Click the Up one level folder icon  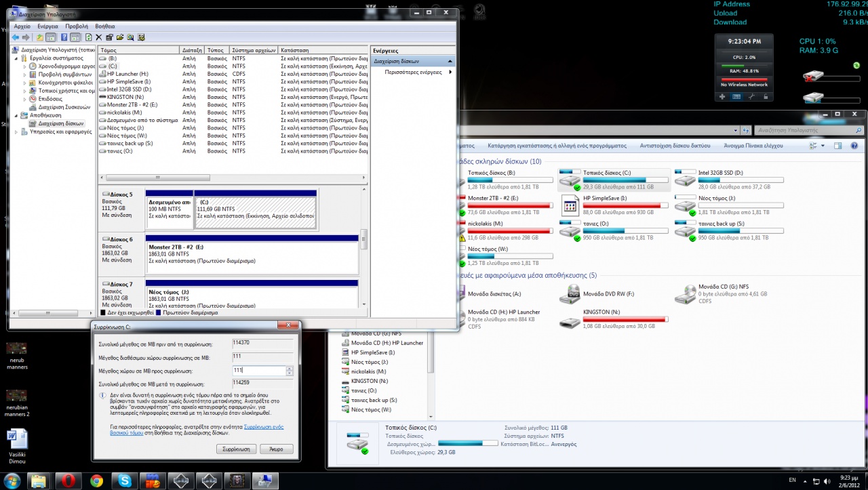point(40,37)
